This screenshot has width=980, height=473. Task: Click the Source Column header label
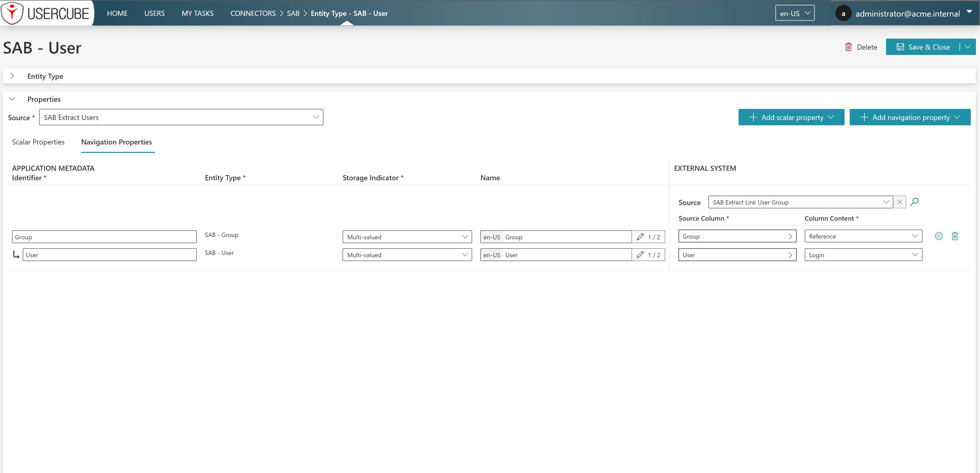[703, 218]
